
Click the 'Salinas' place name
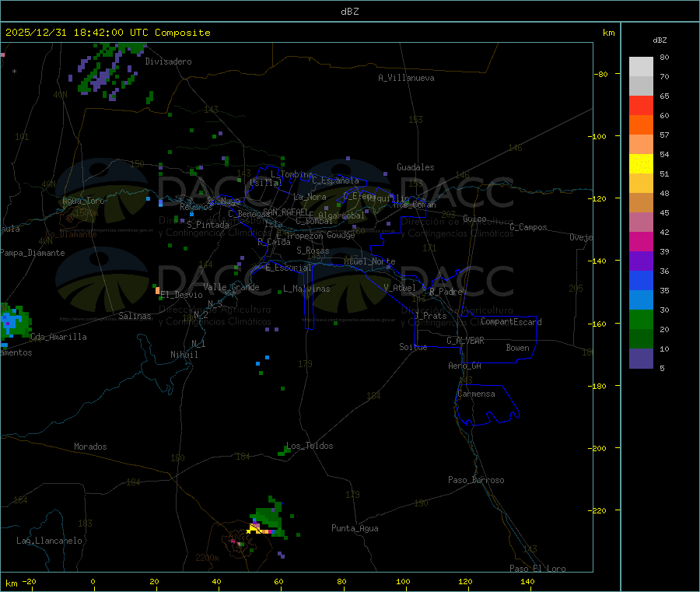coord(135,316)
